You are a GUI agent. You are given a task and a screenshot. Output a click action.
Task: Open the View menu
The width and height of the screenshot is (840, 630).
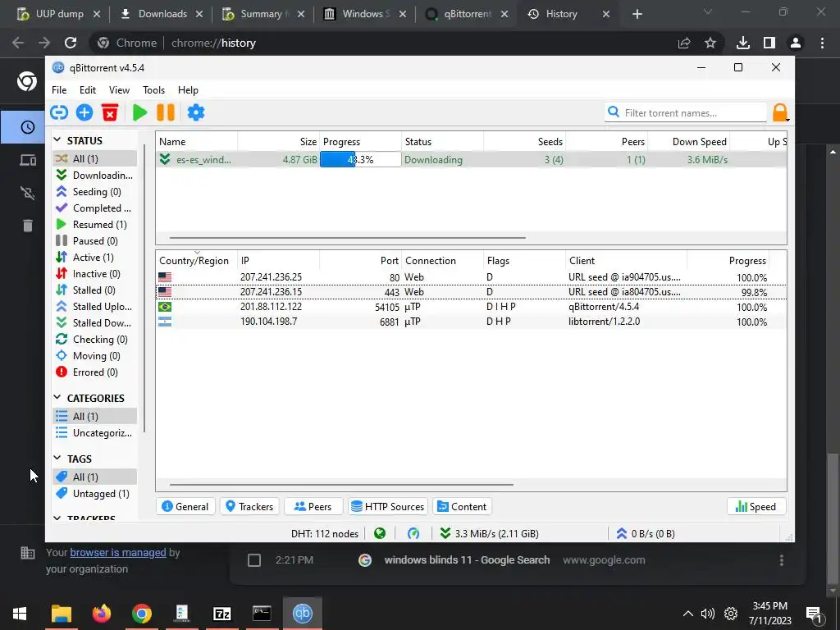tap(119, 90)
